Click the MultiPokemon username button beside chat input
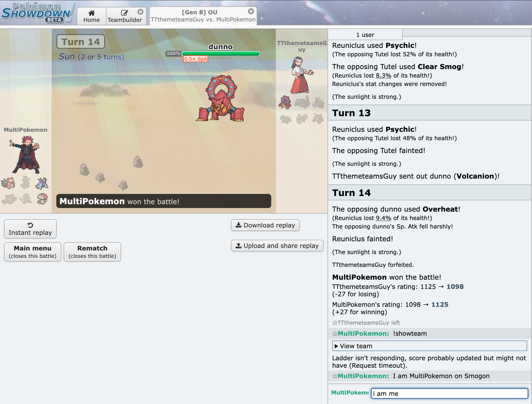This screenshot has height=404, width=532. [350, 392]
